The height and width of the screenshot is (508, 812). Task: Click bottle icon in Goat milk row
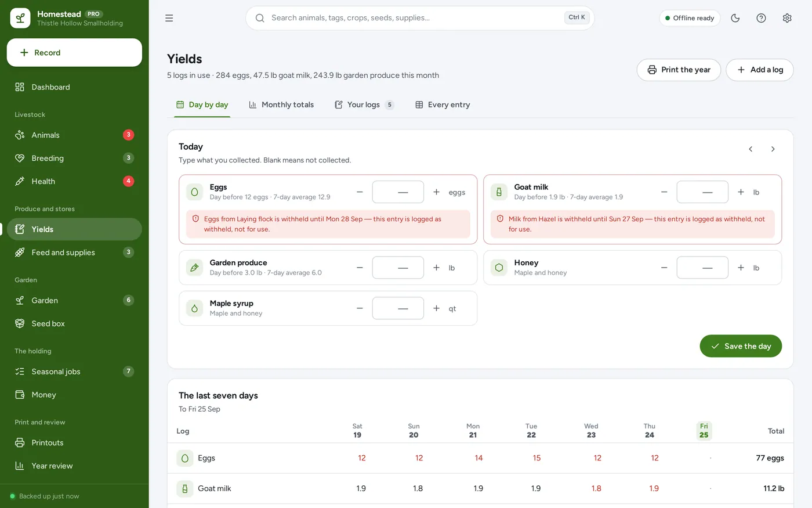[x=184, y=488]
